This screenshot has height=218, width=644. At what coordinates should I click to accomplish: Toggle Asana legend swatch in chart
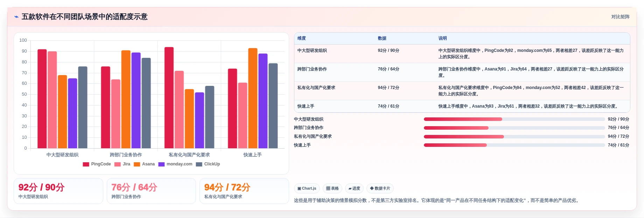coord(137,164)
